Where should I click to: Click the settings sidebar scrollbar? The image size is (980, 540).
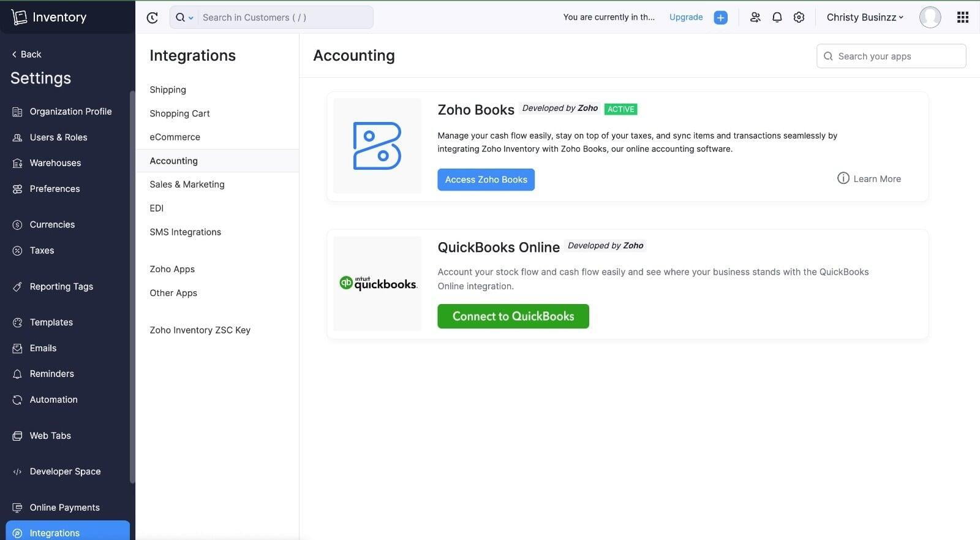tap(132, 287)
